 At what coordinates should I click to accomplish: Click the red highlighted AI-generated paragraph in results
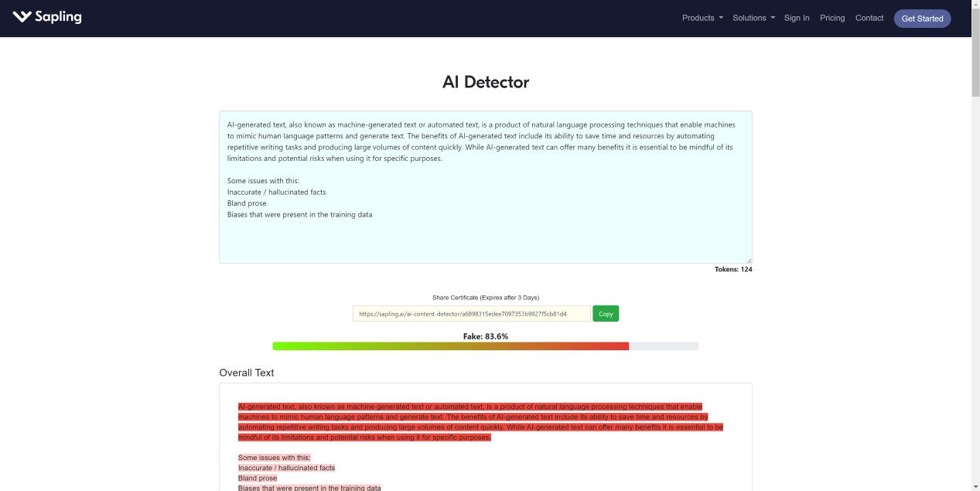[x=480, y=422]
